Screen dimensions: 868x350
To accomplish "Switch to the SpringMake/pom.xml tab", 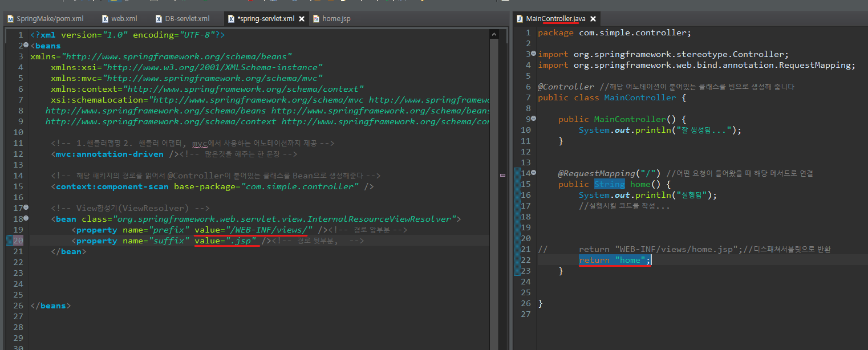I will click(46, 19).
